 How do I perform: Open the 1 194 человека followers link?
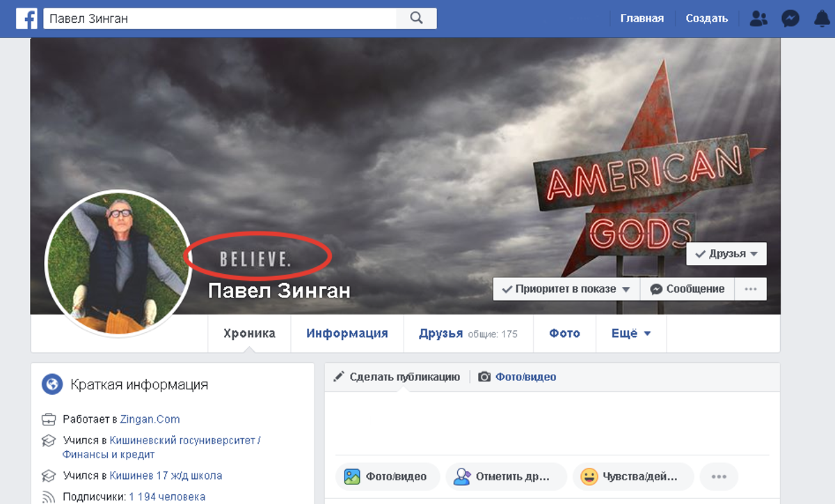167,497
